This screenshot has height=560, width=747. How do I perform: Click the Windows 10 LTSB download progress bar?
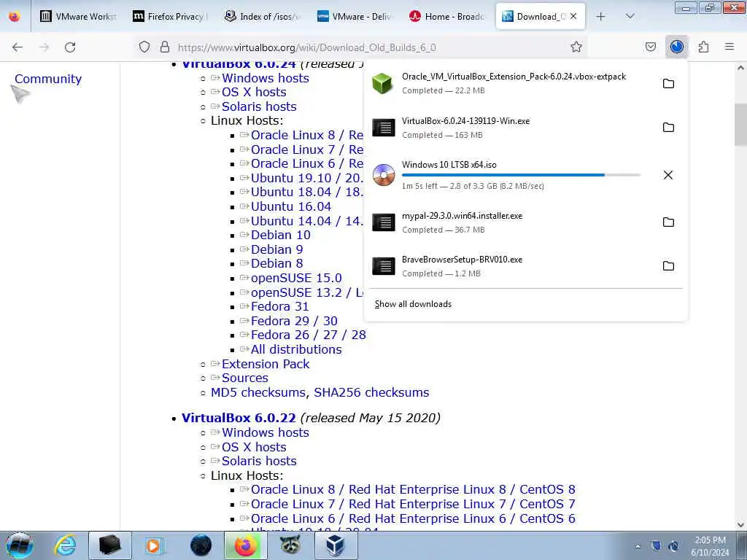pos(521,175)
